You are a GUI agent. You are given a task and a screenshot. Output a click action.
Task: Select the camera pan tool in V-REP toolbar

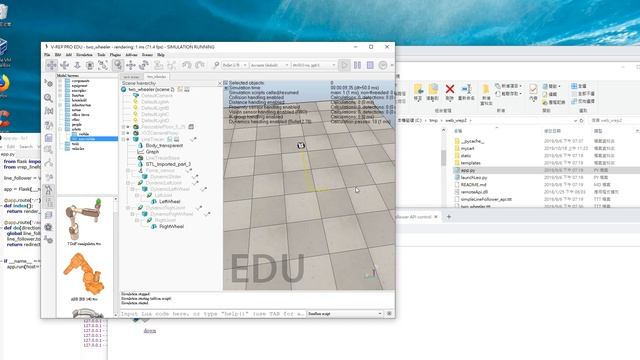point(51,65)
